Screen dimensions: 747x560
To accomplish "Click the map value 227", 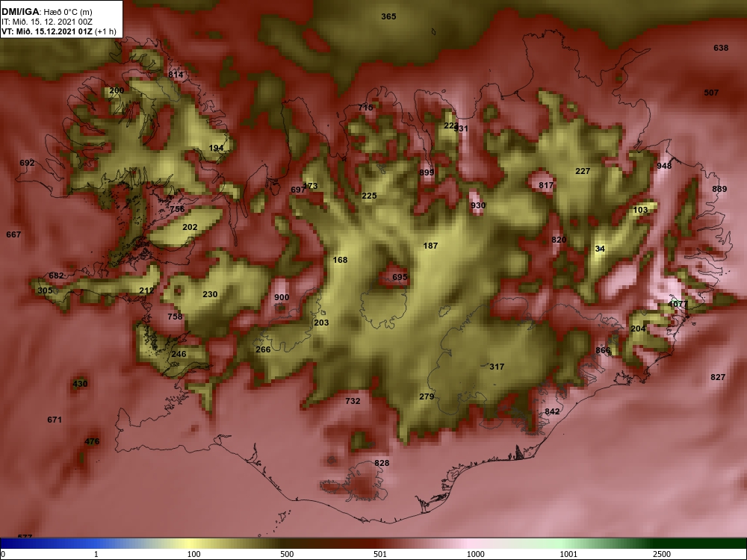I will pos(583,172).
